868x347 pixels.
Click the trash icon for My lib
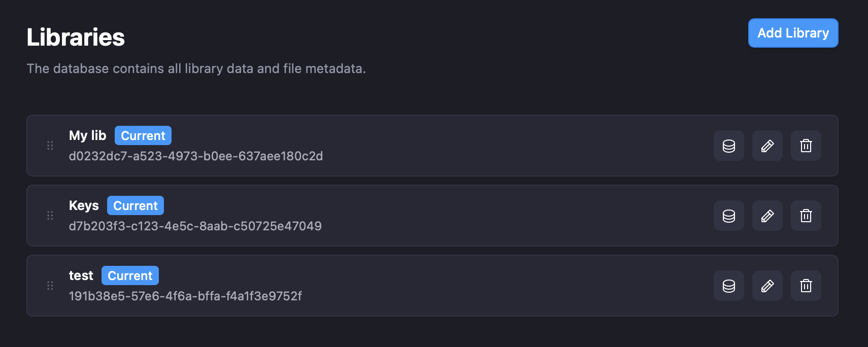tap(806, 146)
